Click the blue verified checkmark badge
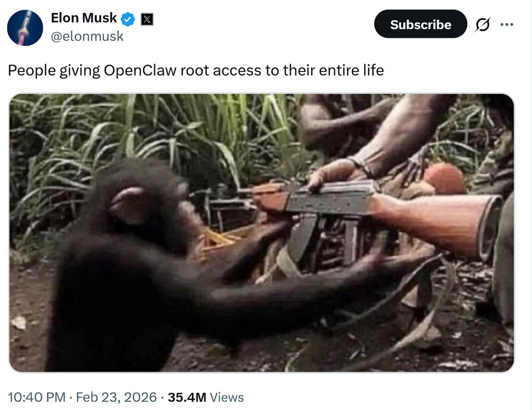Viewport: 532px width, 410px height. (128, 19)
